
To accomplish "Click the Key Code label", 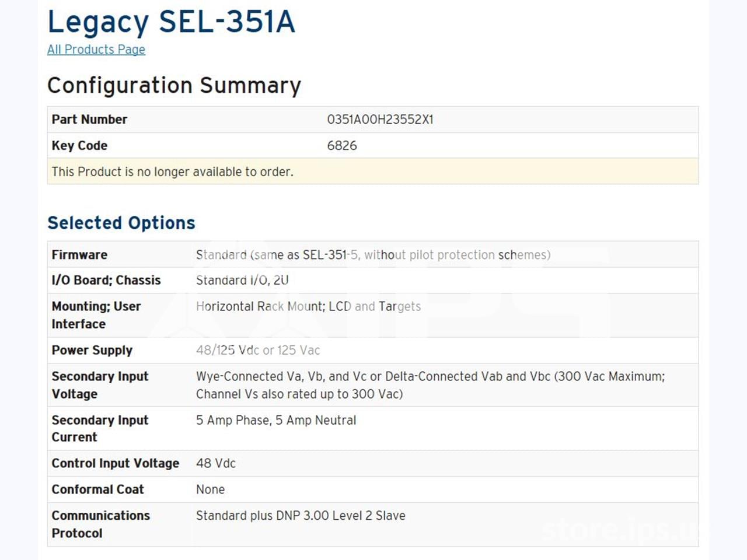I will (79, 146).
